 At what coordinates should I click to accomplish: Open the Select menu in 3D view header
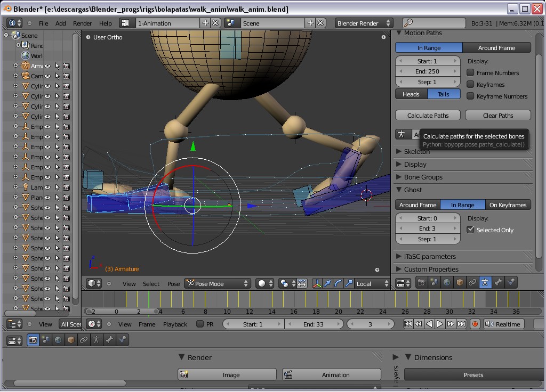pyautogui.click(x=151, y=284)
